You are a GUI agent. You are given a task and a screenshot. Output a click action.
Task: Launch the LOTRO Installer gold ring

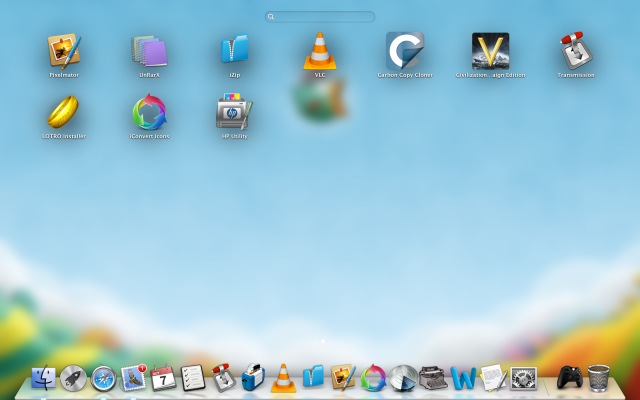[63, 111]
